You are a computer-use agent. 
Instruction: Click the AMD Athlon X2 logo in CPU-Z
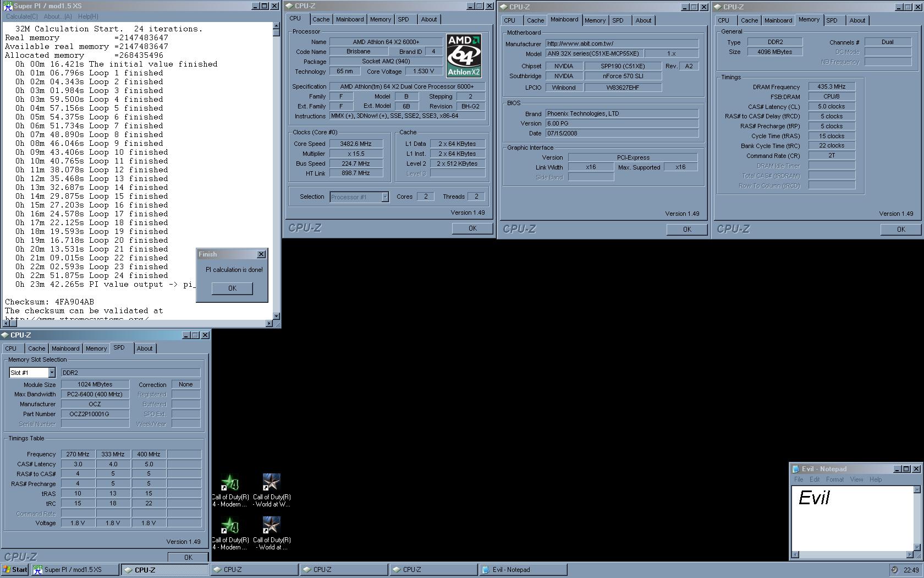click(x=464, y=56)
